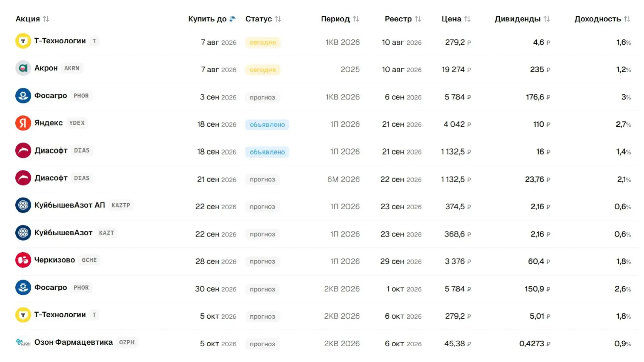This screenshot has height=362, width=644.
Task: Open the Черкизово stock link
Action: [54, 260]
